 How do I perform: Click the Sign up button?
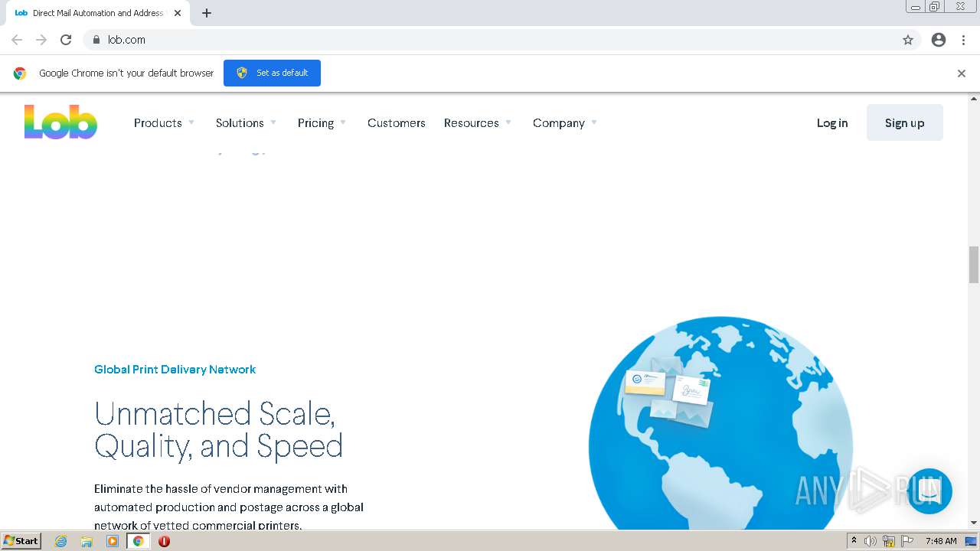[x=905, y=122]
